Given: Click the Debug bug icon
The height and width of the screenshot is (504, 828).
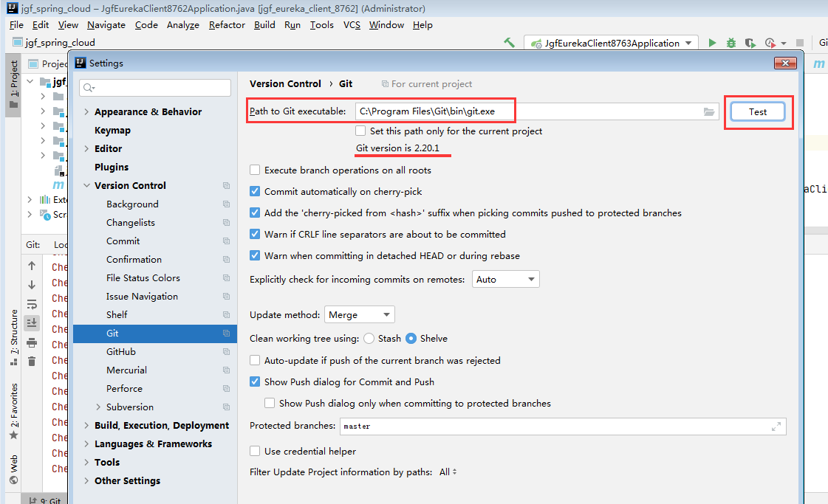Looking at the screenshot, I should 731,43.
